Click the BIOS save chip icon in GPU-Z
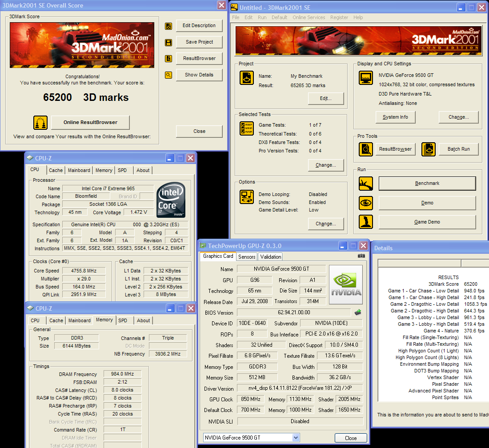 coord(358,312)
